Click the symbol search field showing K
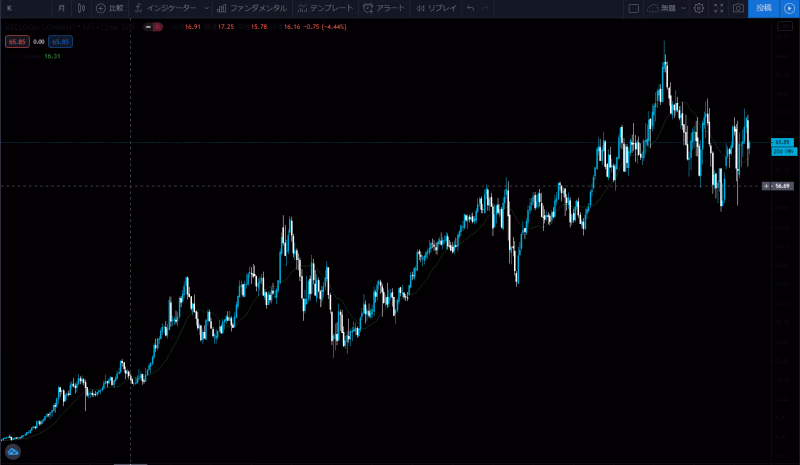Viewport: 800px width, 465px height. tap(25, 8)
